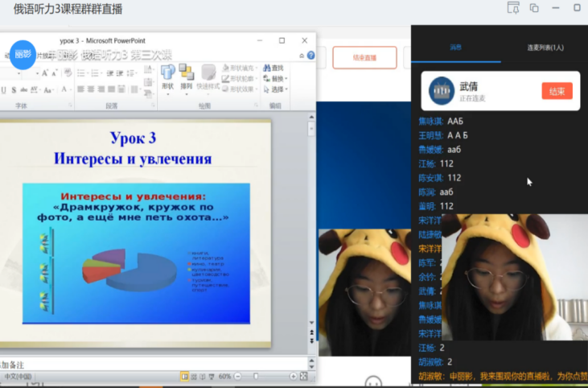This screenshot has height=388, width=588.
Task: Toggle underline formatting
Action: pos(3,89)
